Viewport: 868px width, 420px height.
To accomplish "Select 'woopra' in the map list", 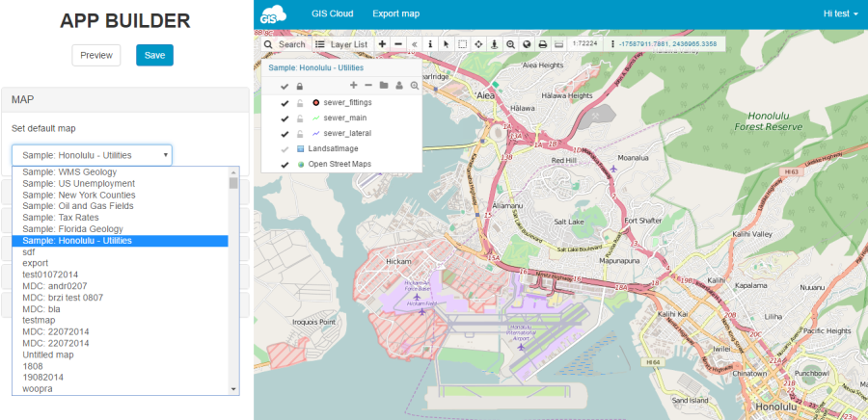I will coord(121,389).
